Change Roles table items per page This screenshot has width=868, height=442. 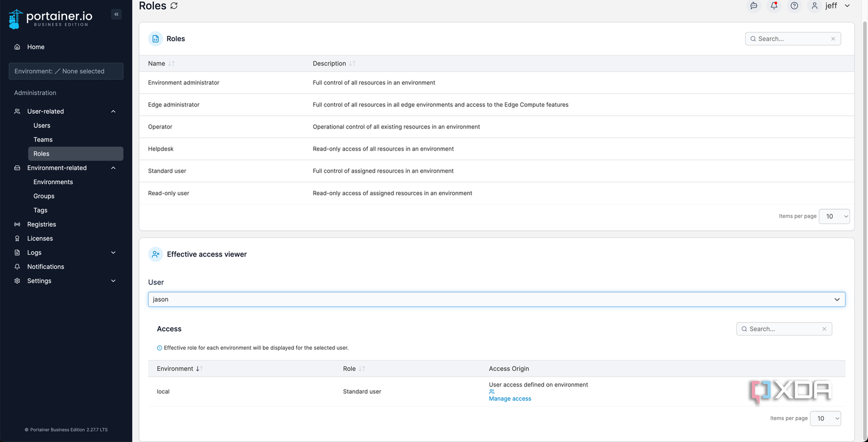coord(834,216)
